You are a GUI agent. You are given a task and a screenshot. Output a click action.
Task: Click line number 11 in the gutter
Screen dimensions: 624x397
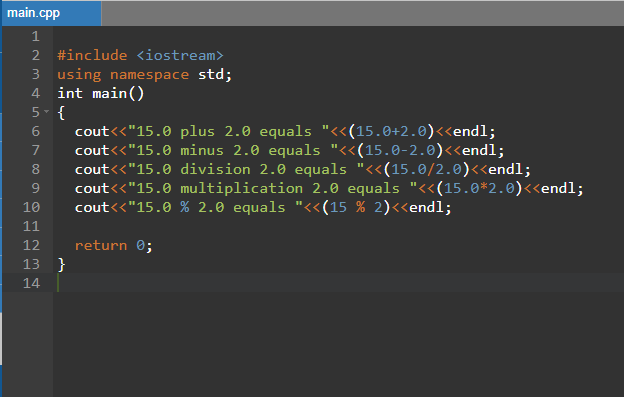(31, 226)
